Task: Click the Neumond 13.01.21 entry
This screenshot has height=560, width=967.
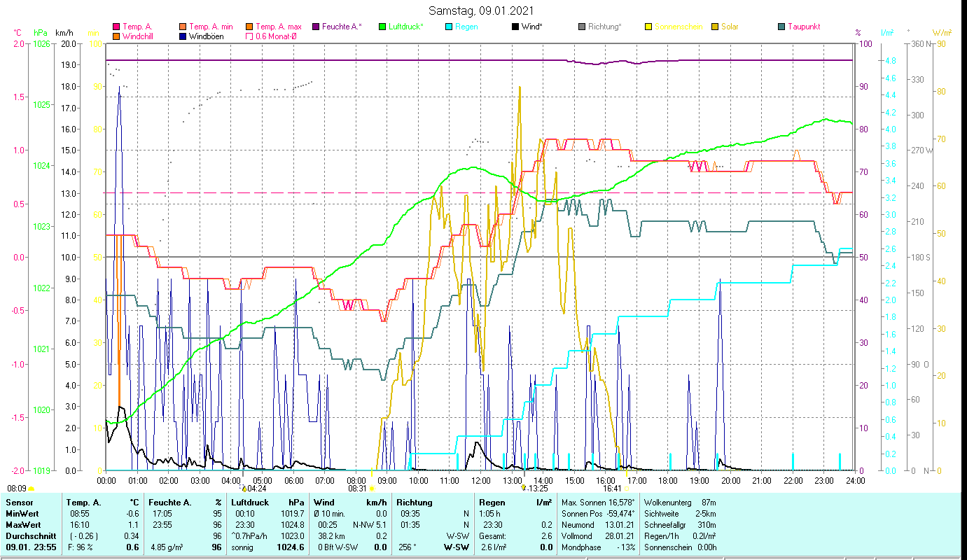Action: pos(599,525)
